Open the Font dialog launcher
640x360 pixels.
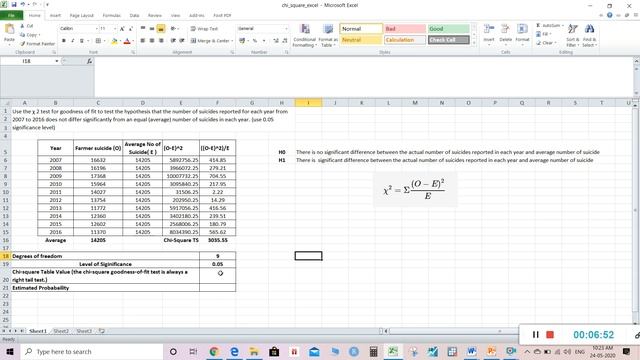click(133, 52)
